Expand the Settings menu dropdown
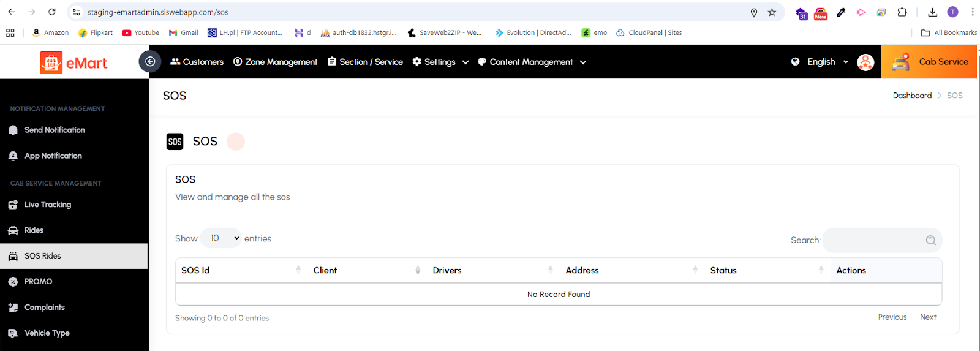 440,62
